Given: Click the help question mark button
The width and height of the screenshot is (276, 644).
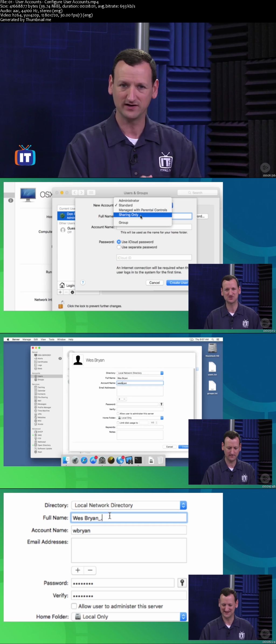Looking at the screenshot, I should point(83,282).
